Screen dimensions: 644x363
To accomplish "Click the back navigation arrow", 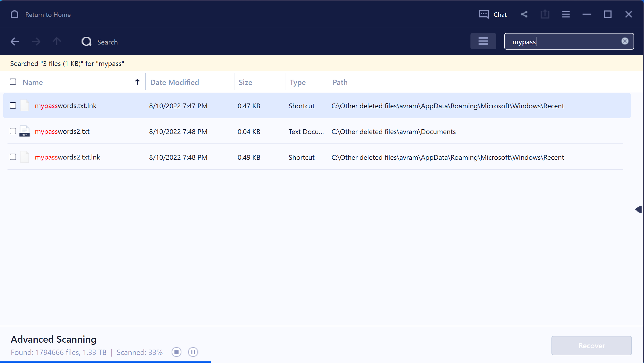I will click(x=14, y=42).
